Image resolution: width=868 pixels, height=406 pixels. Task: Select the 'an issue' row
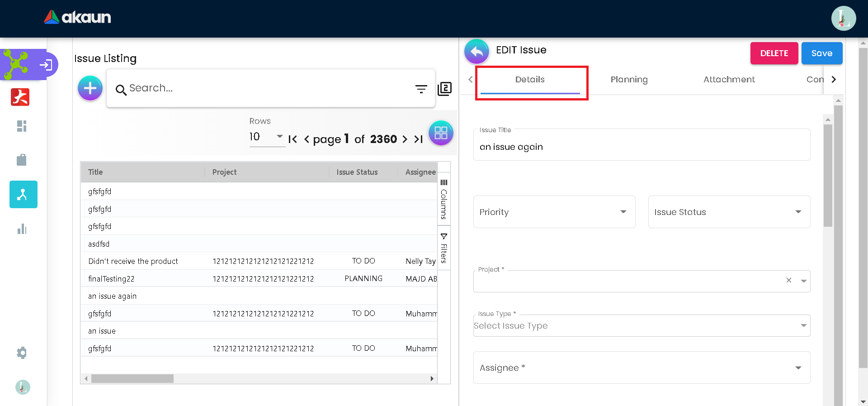(259, 331)
